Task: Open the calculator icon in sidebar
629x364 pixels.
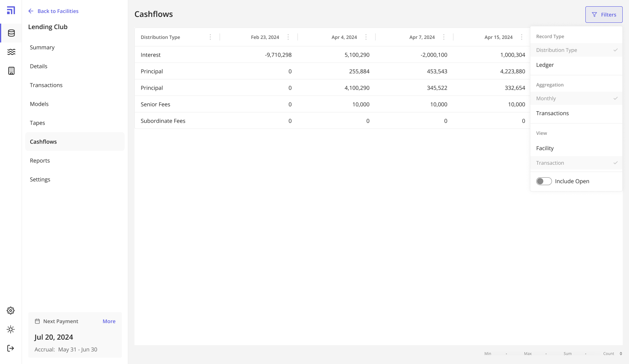Action: pos(11,71)
